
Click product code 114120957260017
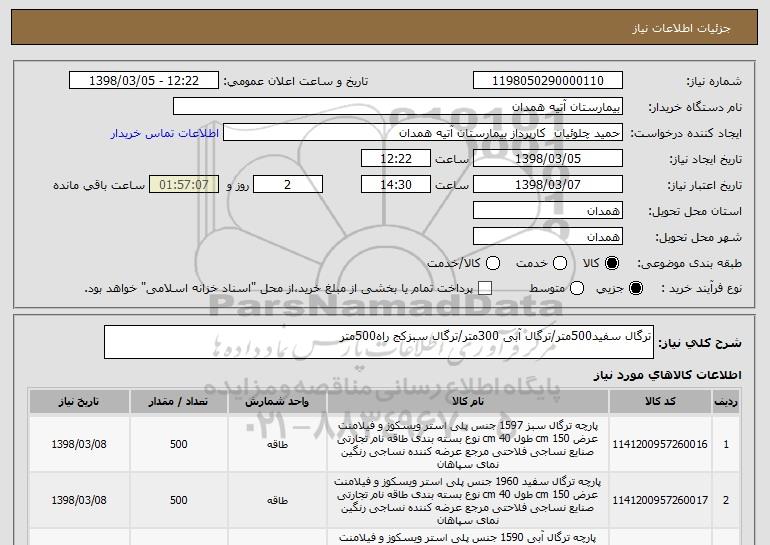click(660, 500)
